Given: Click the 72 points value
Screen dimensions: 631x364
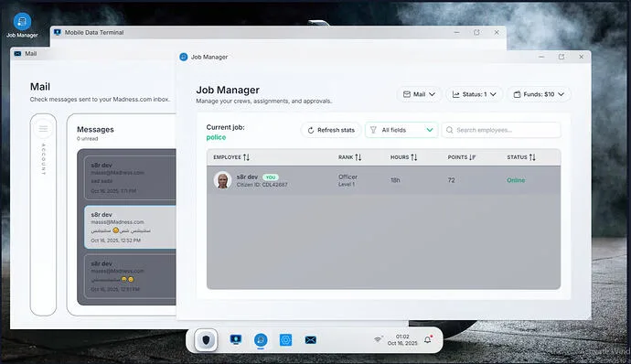Looking at the screenshot, I should [451, 180].
